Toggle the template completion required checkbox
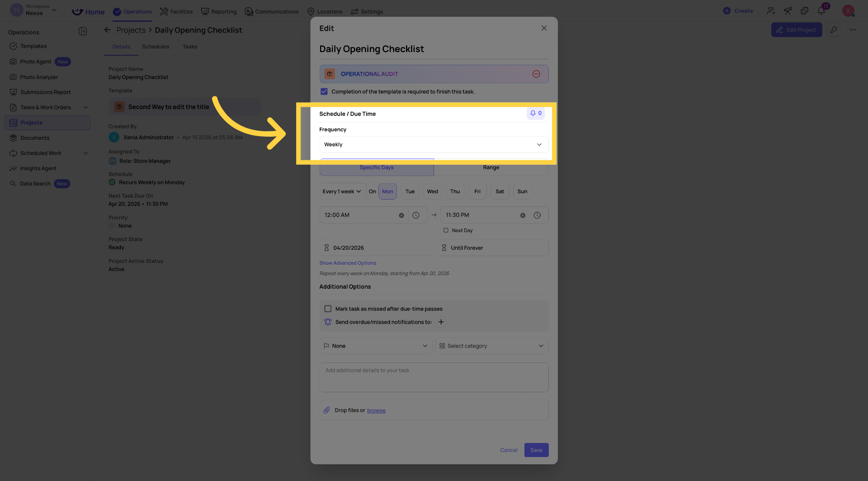The height and width of the screenshot is (481, 868). tap(324, 91)
